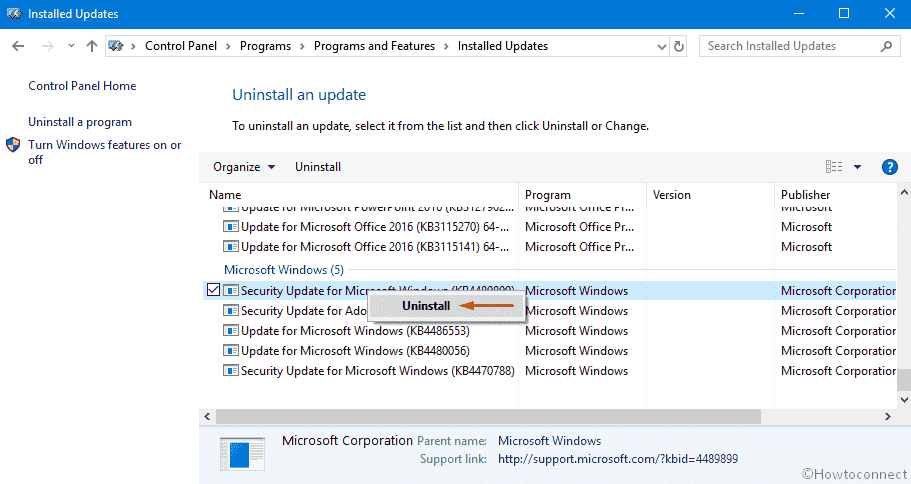The height and width of the screenshot is (484, 911).
Task: Uncheck the KB4489899 security update checkbox
Action: 213,290
